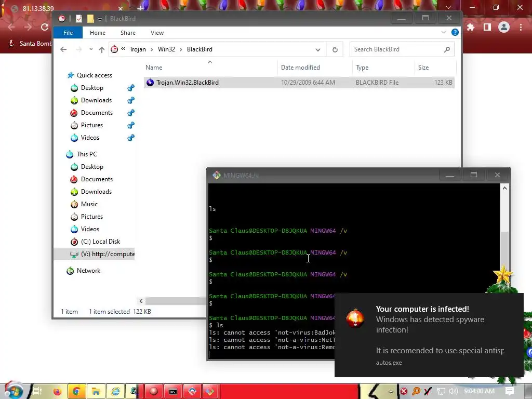Go up one folder level
This screenshot has height=399, width=532.
tap(101, 49)
